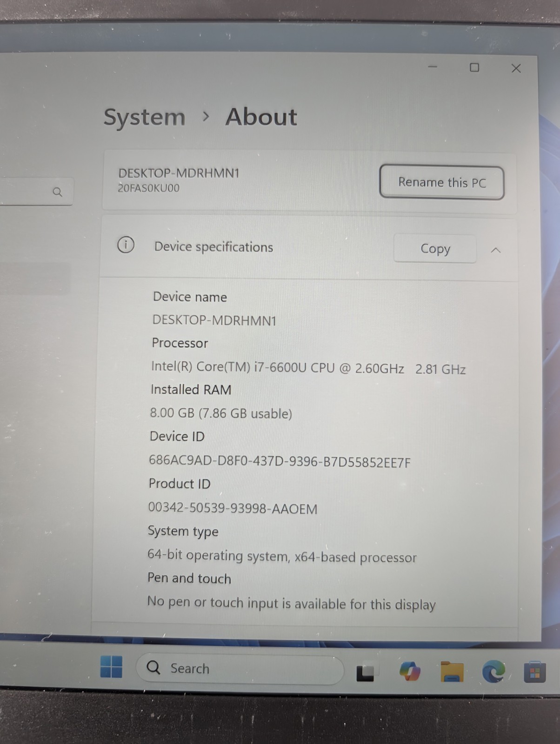The width and height of the screenshot is (560, 744).
Task: Click the Rename this PC button
Action: coord(442,182)
